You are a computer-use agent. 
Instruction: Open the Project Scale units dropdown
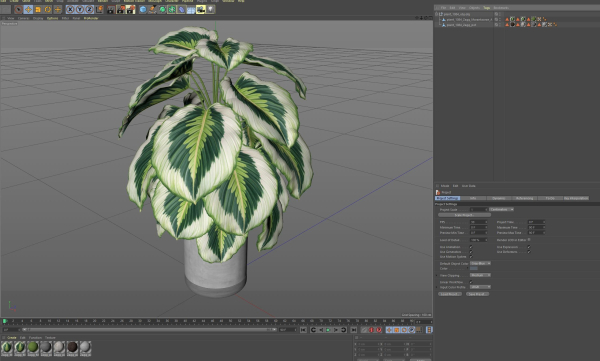click(502, 209)
